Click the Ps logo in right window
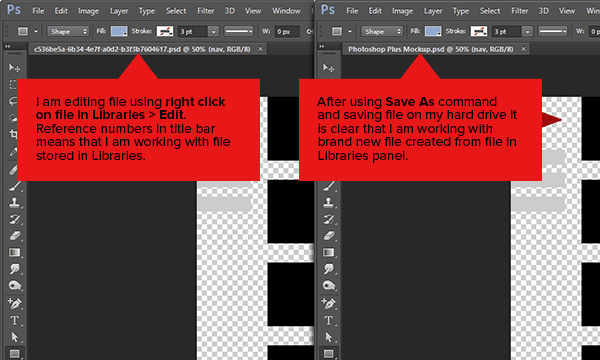The image size is (600, 360). 328,10
